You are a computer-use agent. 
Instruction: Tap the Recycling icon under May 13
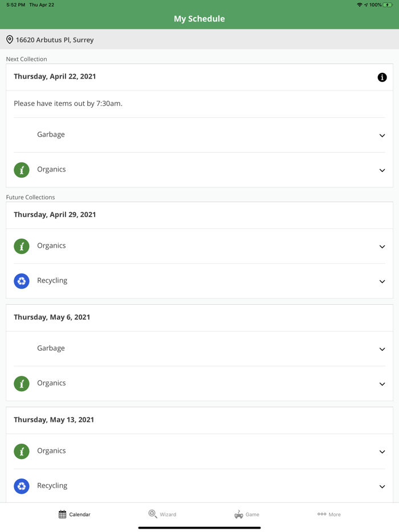tap(22, 486)
